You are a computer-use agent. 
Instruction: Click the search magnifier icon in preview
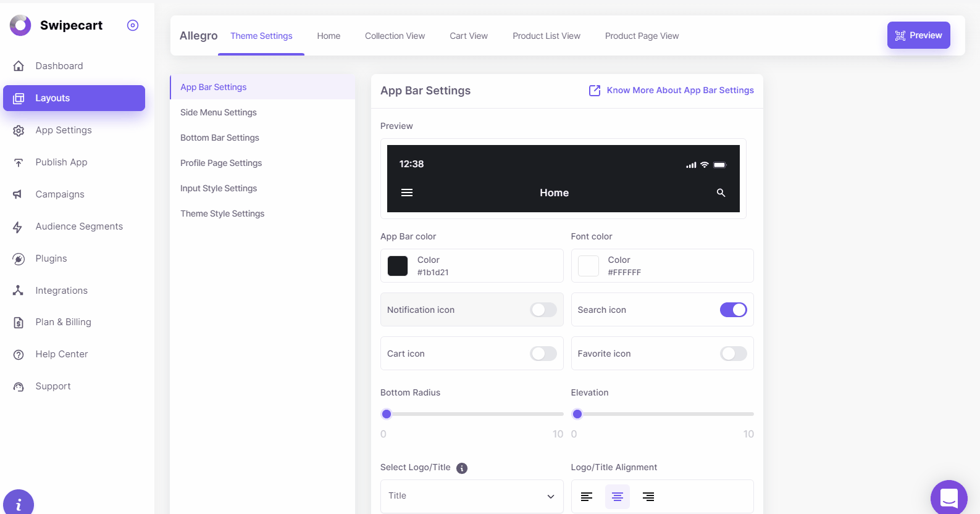[x=721, y=193]
